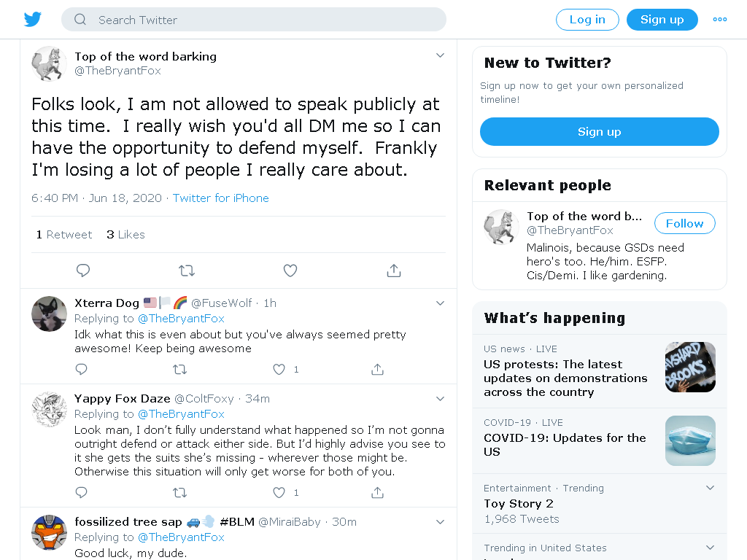Image resolution: width=747 pixels, height=560 pixels.
Task: Open the three-dot more options menu
Action: click(719, 20)
